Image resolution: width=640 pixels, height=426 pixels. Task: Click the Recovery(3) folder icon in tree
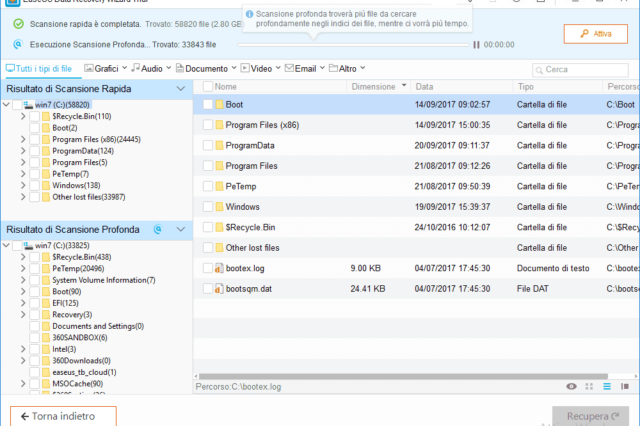pos(46,315)
